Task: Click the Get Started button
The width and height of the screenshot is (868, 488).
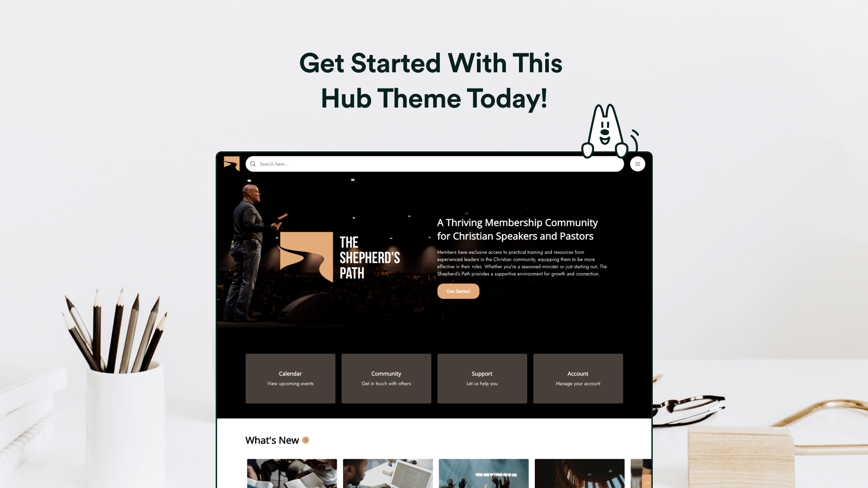Action: pos(458,291)
